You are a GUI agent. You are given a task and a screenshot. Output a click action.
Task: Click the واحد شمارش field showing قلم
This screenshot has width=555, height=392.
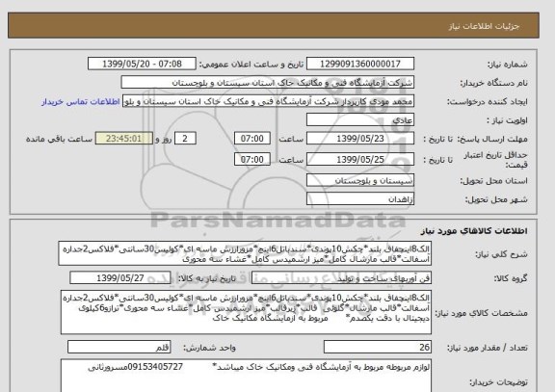119,347
